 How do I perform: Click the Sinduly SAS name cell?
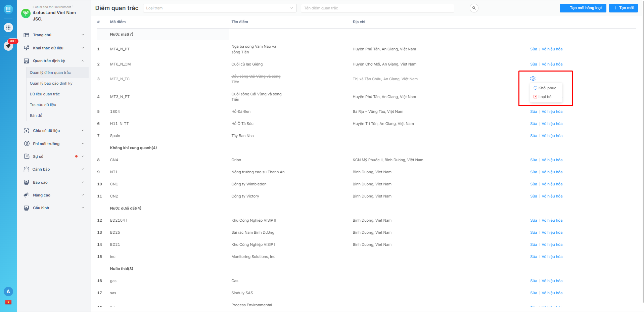pyautogui.click(x=242, y=293)
